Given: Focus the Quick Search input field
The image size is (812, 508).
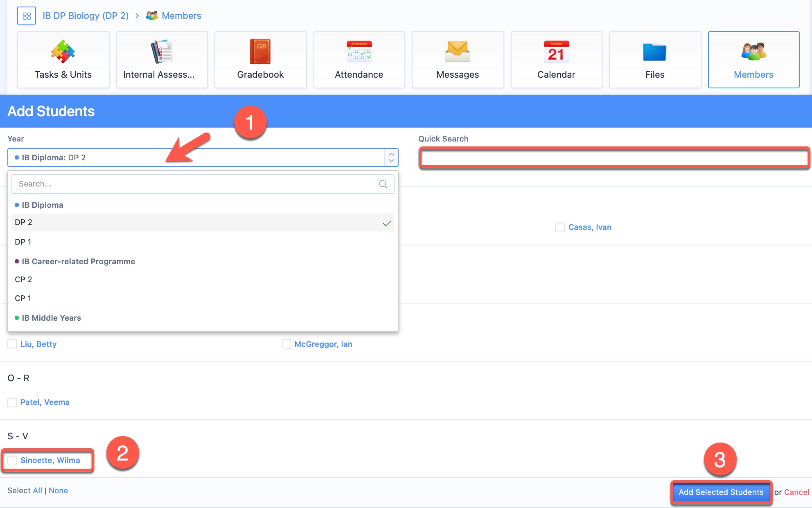Looking at the screenshot, I should coord(614,157).
